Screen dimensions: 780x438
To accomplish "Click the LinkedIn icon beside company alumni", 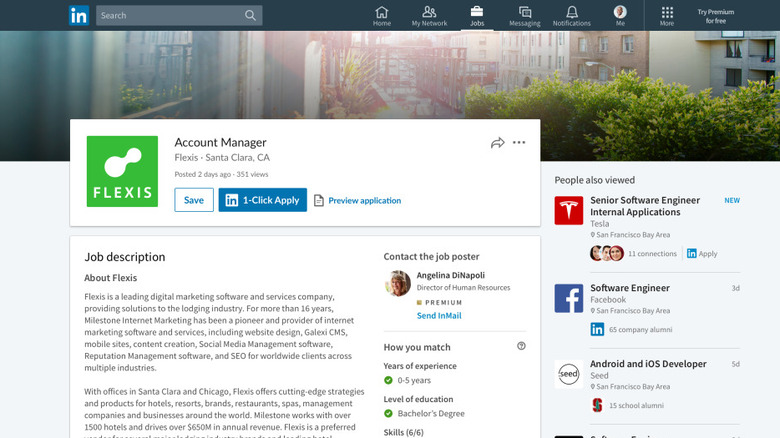I will 597,329.
